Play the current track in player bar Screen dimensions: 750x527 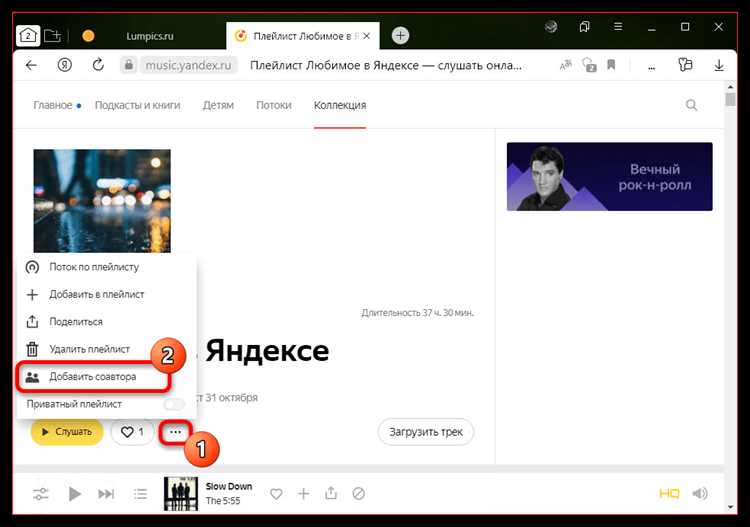pyautogui.click(x=75, y=494)
